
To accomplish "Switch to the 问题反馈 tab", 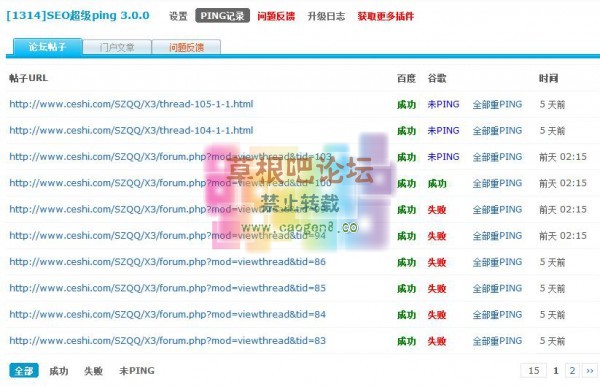I will tap(186, 47).
